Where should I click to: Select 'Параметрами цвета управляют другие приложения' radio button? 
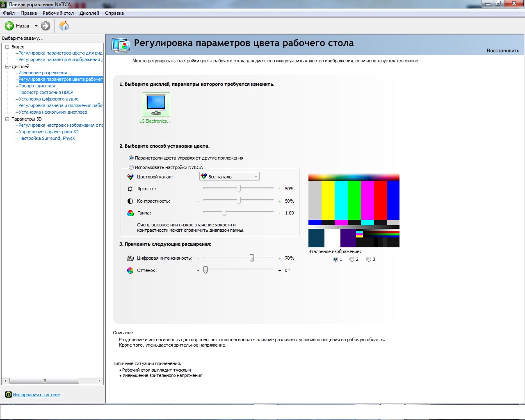tap(131, 158)
